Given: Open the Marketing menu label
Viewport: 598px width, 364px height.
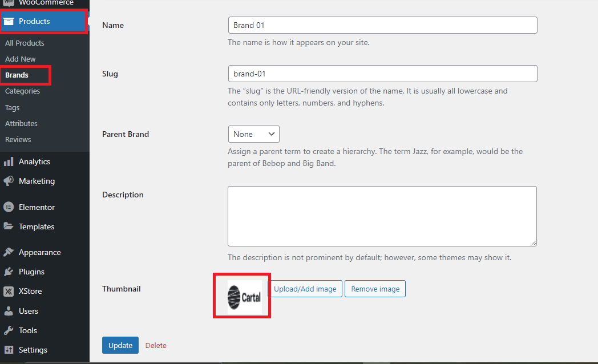Looking at the screenshot, I should (37, 181).
